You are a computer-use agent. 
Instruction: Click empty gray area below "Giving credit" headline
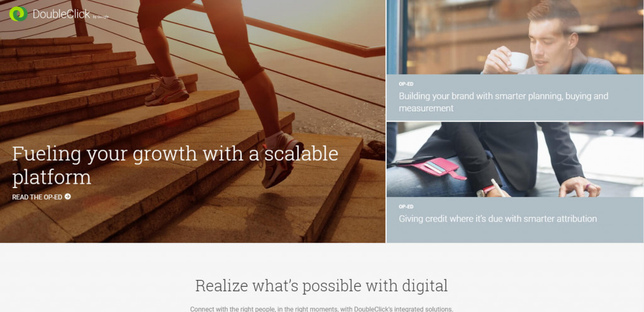(515, 234)
